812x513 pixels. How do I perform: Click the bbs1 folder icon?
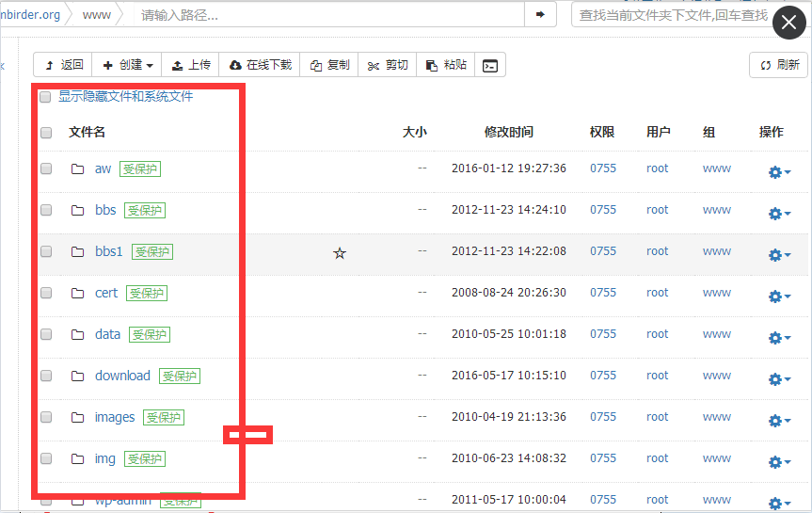pyautogui.click(x=78, y=252)
